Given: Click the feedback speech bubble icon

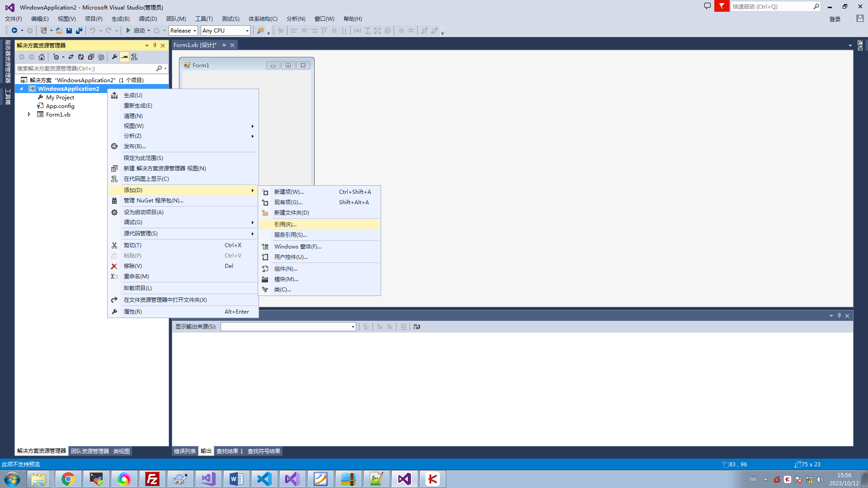Looking at the screenshot, I should [x=708, y=6].
